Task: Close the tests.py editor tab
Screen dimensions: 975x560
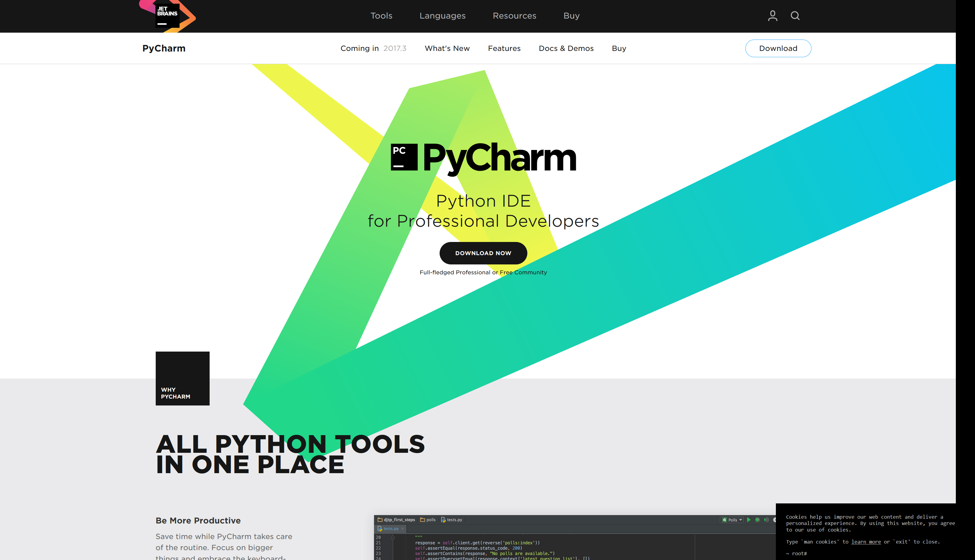Action: [402, 529]
